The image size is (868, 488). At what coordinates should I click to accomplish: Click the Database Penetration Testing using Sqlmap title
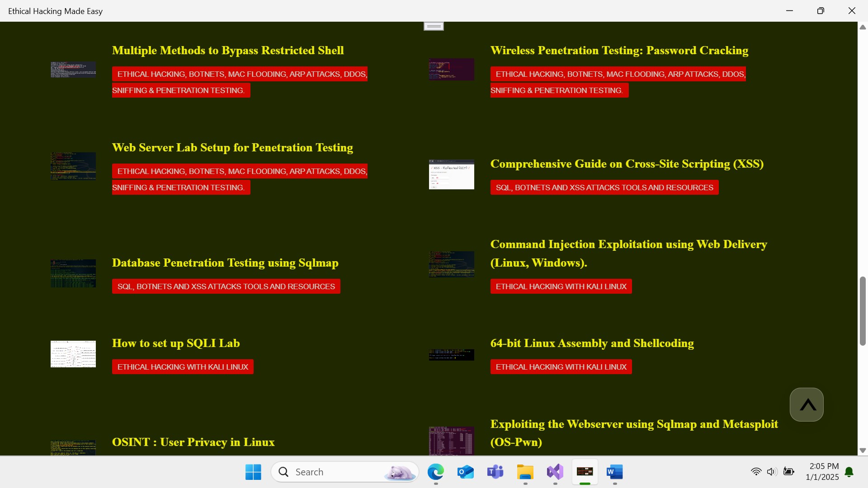point(225,263)
